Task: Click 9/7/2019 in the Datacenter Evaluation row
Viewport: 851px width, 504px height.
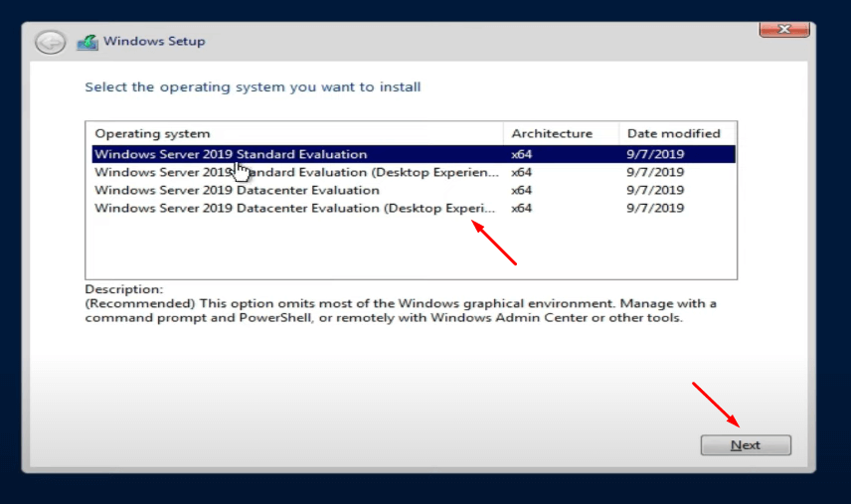Action: [x=655, y=190]
